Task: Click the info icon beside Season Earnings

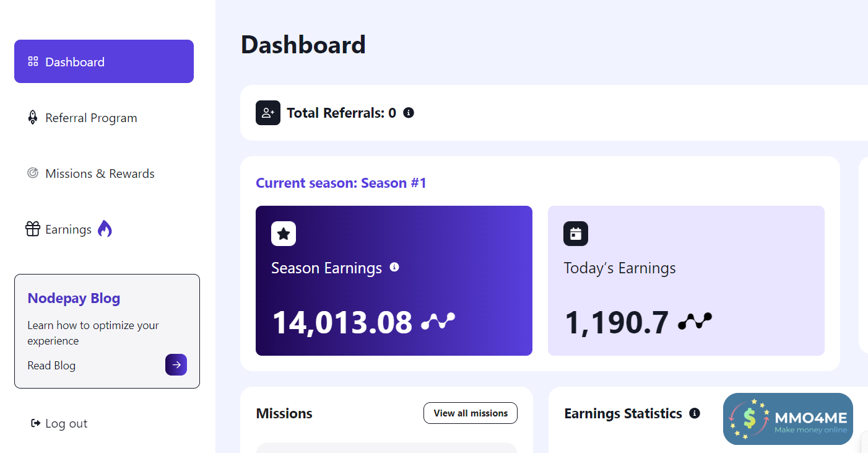Action: coord(394,267)
